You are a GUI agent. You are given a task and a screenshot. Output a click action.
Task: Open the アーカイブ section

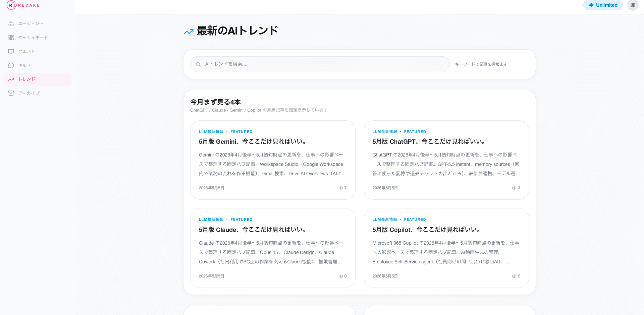tap(37, 93)
